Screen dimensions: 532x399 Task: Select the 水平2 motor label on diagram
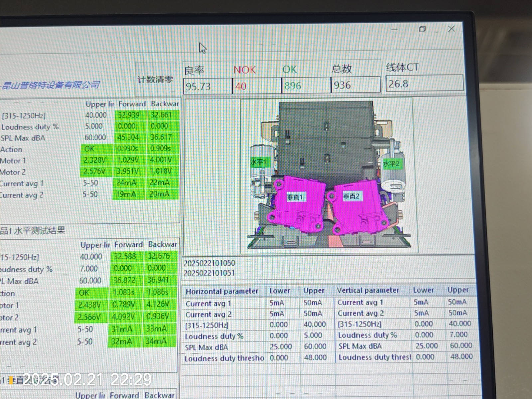391,164
